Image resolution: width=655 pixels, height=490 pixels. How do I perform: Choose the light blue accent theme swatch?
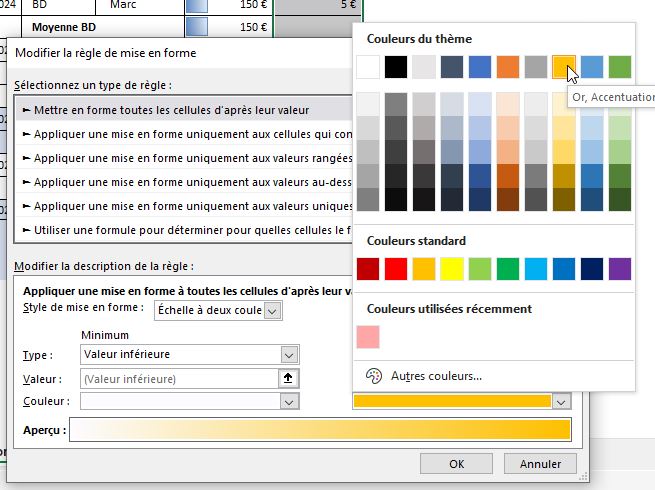592,67
